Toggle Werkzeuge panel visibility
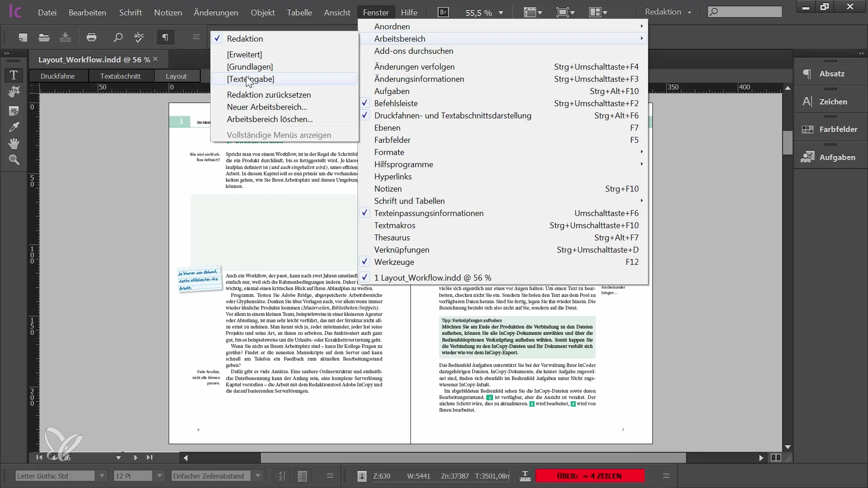 [x=394, y=262]
